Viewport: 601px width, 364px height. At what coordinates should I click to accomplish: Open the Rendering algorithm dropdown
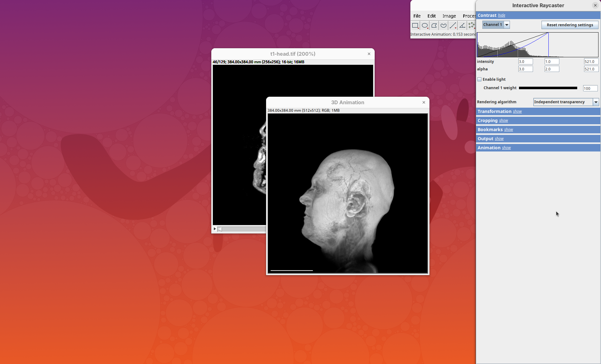(x=596, y=102)
